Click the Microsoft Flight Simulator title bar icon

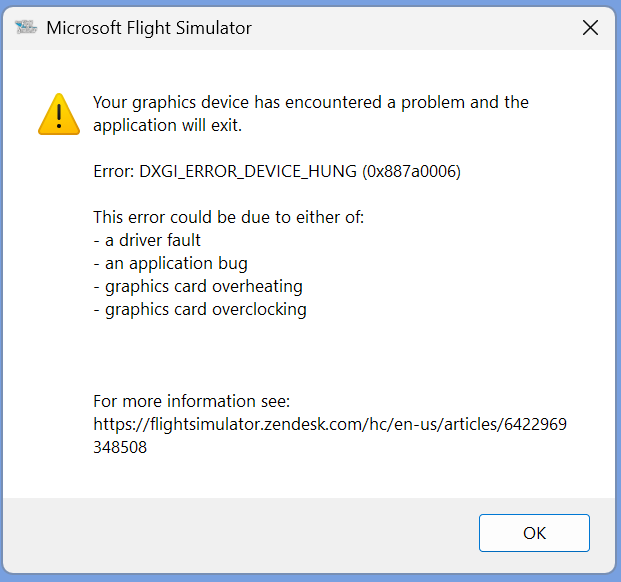pos(26,27)
